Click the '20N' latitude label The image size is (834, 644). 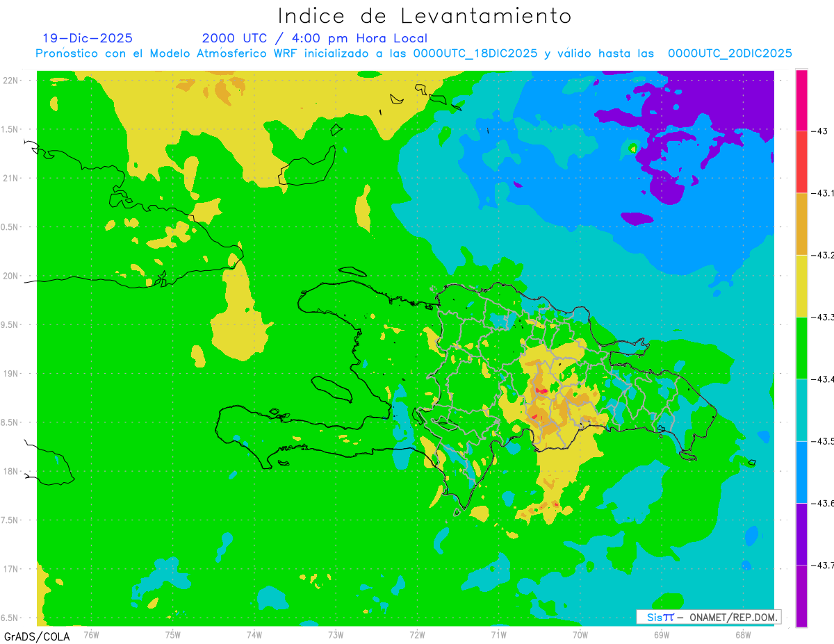[x=12, y=276]
